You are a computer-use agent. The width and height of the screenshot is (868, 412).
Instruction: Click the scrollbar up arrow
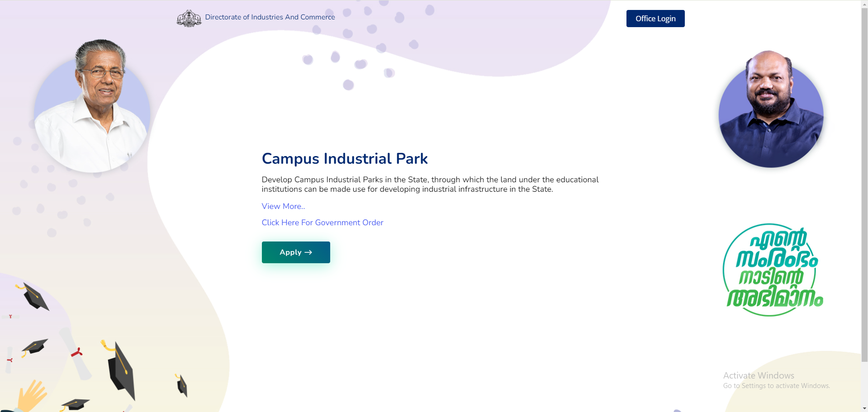pos(864,4)
